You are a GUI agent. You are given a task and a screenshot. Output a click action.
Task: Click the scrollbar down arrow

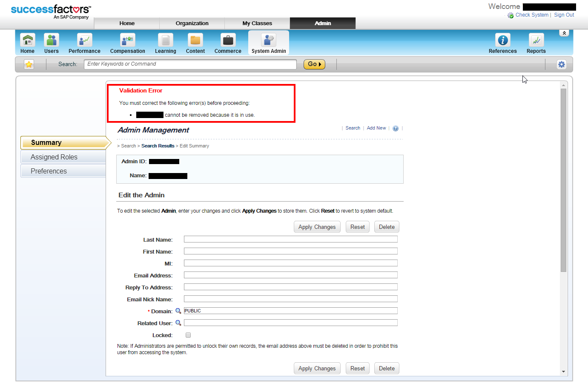click(563, 372)
